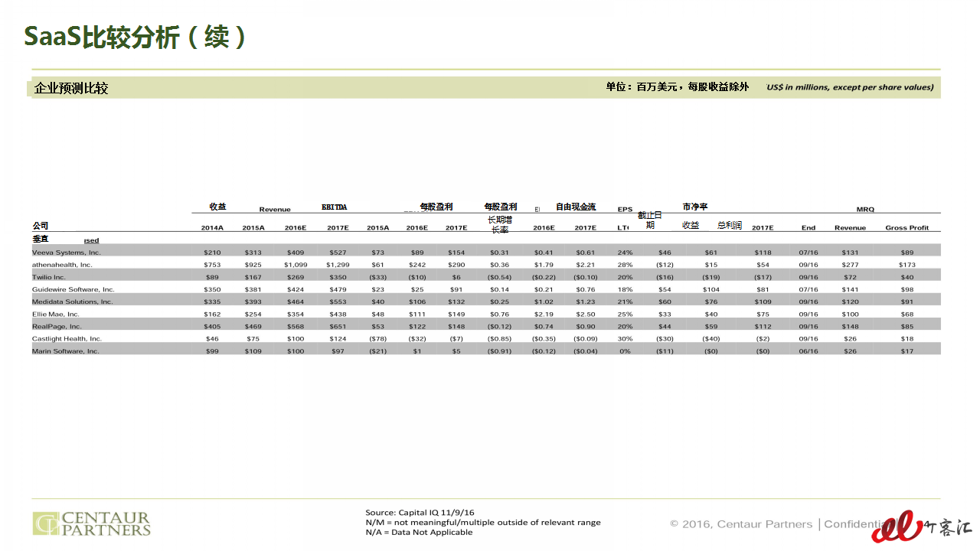Click Guidewire's $479 revenue cell
This screenshot has width=980, height=551.
pos(338,289)
